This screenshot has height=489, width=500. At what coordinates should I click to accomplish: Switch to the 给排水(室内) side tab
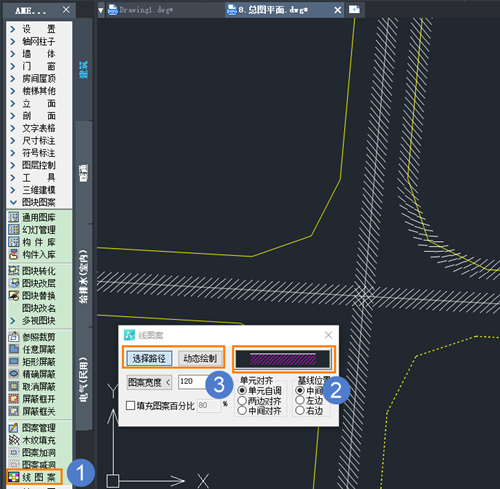click(84, 275)
